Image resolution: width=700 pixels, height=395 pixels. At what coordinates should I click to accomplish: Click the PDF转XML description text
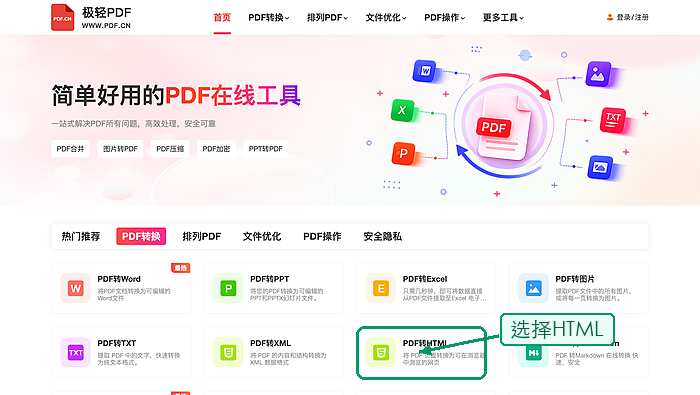(288, 359)
